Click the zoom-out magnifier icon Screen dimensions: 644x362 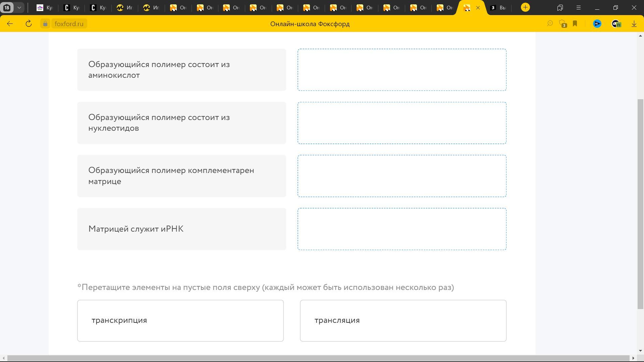click(x=550, y=24)
